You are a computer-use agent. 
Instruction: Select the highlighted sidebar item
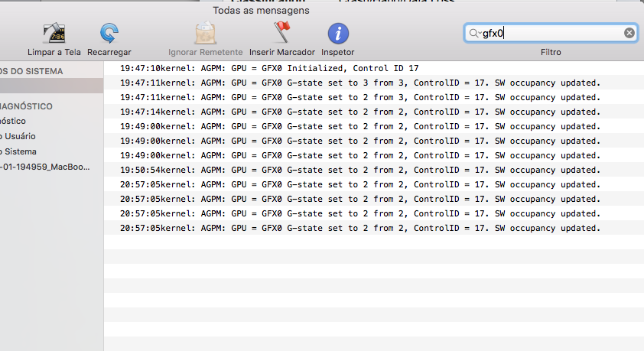51,86
